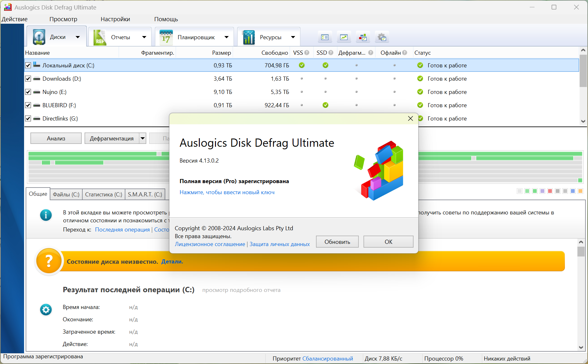Switch to the Файлы (C:) tab
The height and width of the screenshot is (364, 588).
click(66, 194)
